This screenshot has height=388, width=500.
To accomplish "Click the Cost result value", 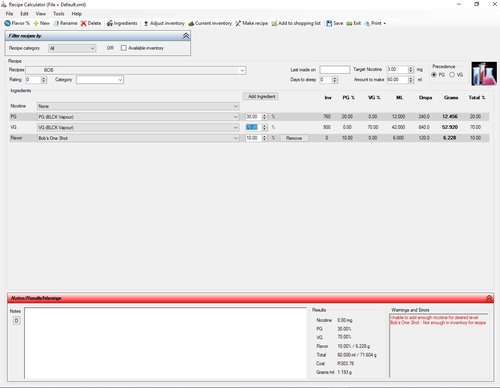I will [x=345, y=364].
